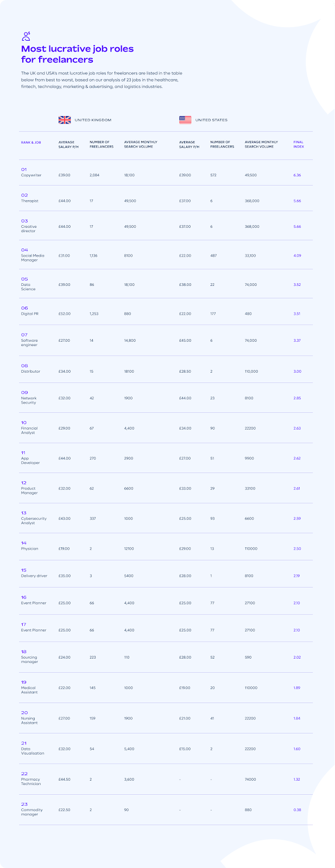Click the Therapist job name
The width and height of the screenshot is (335, 868).
click(x=30, y=201)
